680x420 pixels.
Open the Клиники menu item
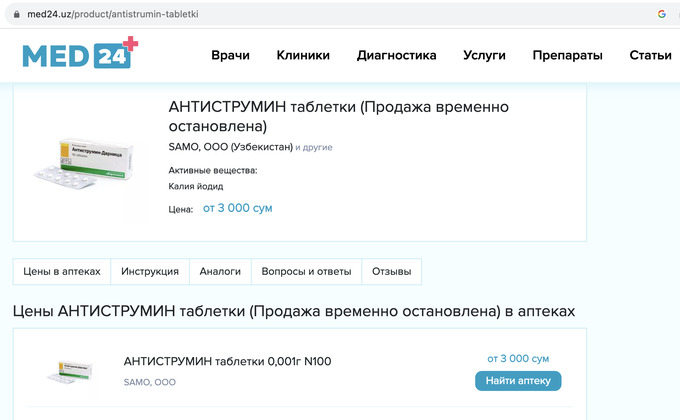click(303, 55)
